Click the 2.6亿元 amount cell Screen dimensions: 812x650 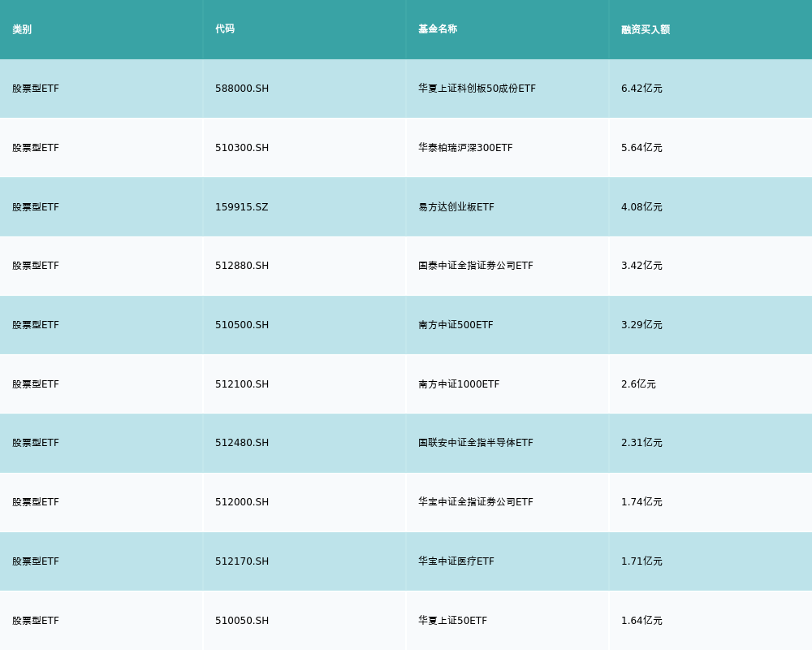638,384
